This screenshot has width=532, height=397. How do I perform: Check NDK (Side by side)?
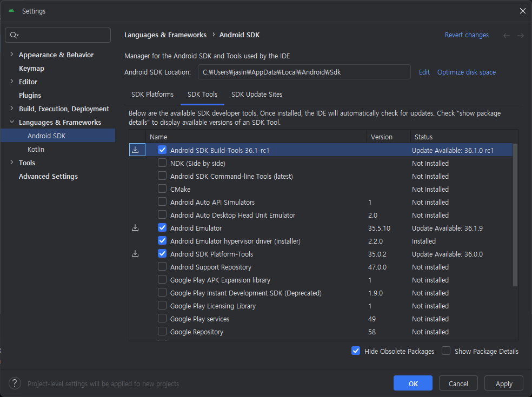click(x=162, y=163)
